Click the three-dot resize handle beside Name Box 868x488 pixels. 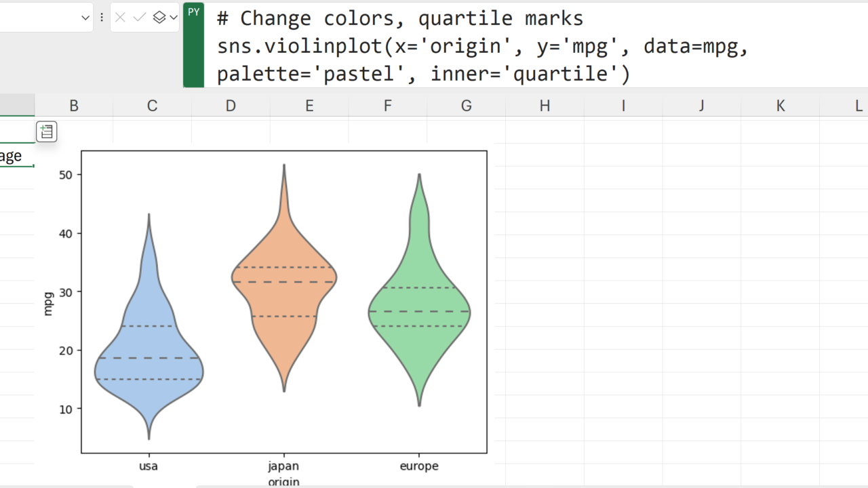(102, 18)
